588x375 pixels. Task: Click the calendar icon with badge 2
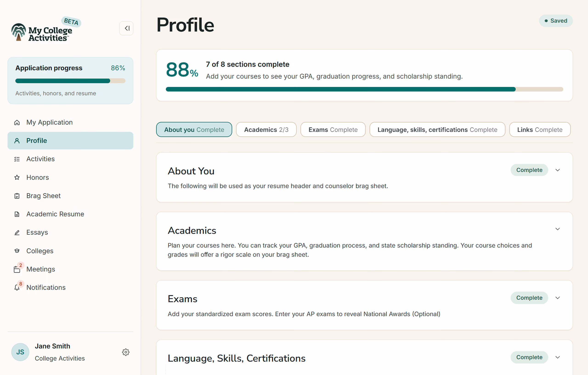click(x=17, y=269)
